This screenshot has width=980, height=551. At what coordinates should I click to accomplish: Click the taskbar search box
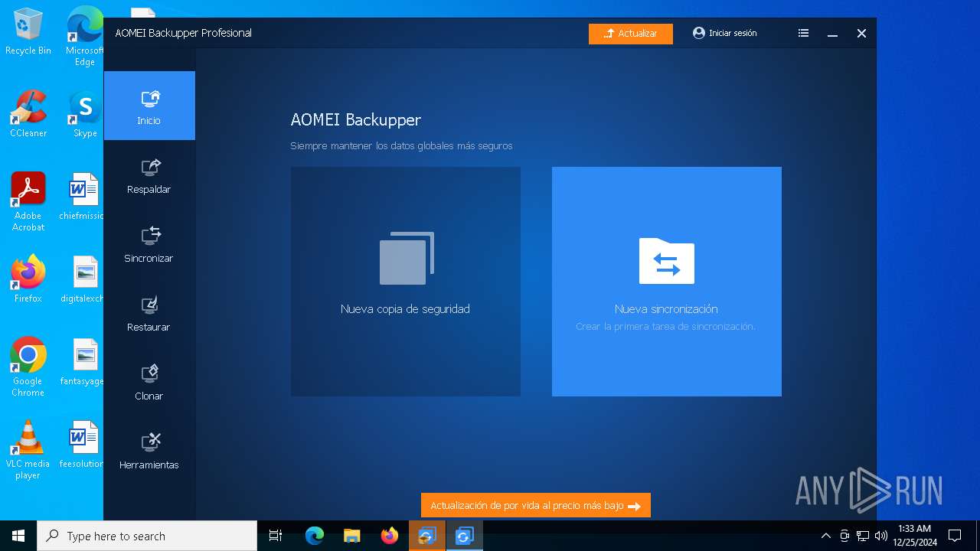pos(147,536)
